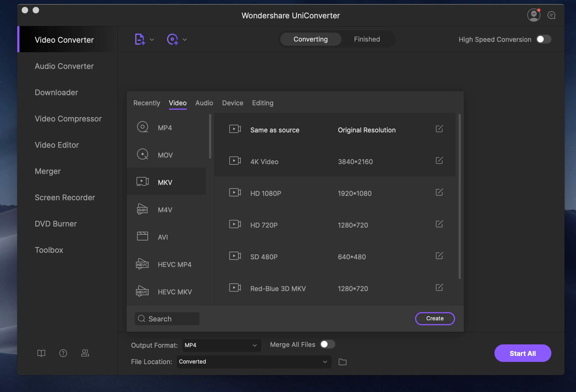Switch to the Audio tab

[x=204, y=103]
